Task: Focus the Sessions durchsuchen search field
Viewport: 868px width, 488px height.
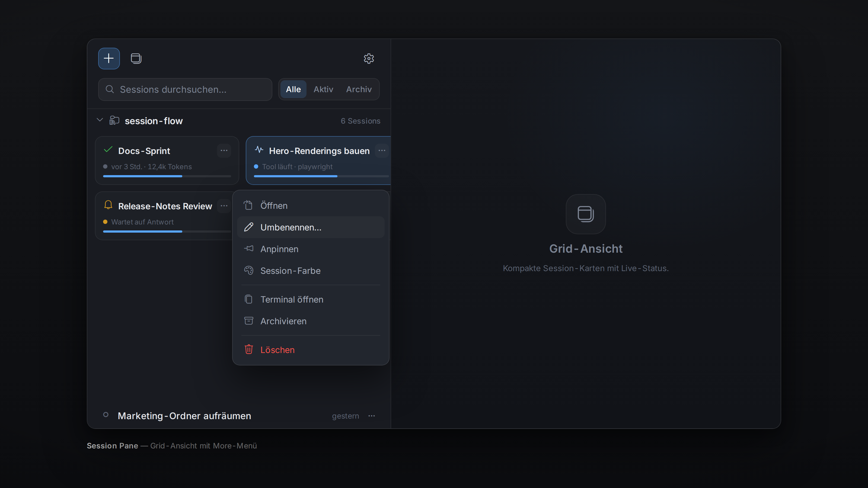Action: 185,89
